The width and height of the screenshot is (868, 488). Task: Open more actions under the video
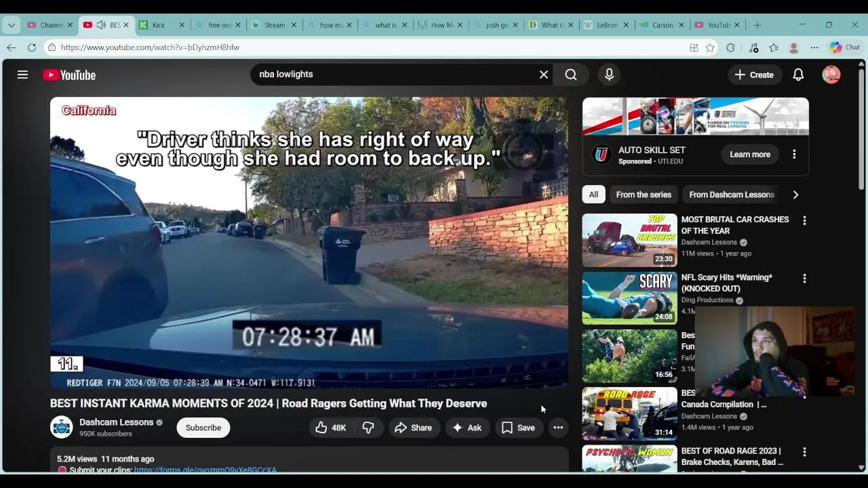[x=558, y=428]
